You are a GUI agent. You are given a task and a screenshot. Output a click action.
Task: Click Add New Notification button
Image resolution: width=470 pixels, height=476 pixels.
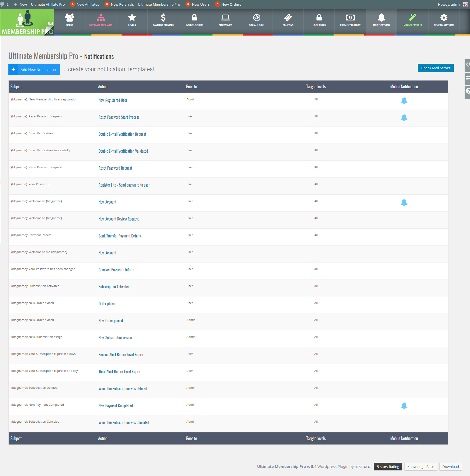point(34,70)
